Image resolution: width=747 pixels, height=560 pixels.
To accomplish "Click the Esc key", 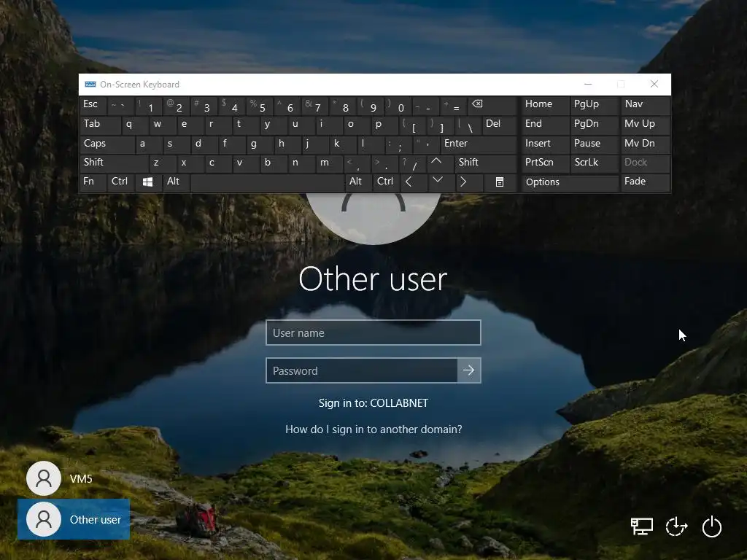I will click(x=93, y=105).
